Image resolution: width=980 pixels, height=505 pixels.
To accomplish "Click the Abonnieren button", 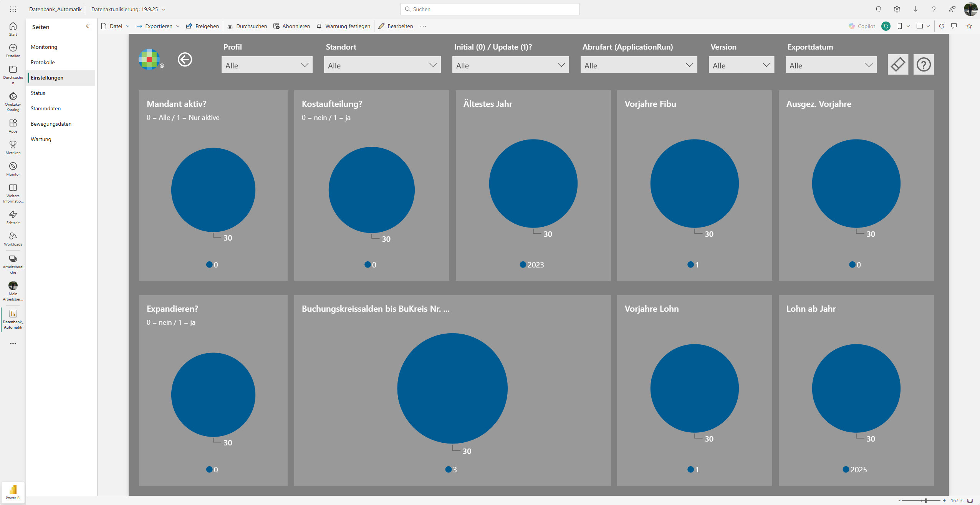I will [x=291, y=26].
